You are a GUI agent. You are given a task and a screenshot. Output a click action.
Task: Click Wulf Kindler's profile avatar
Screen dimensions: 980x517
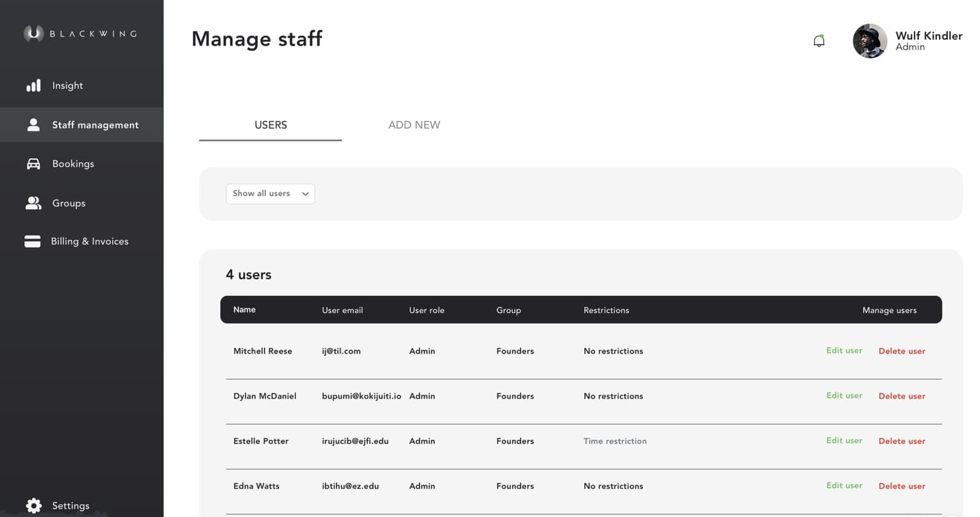[x=870, y=41]
